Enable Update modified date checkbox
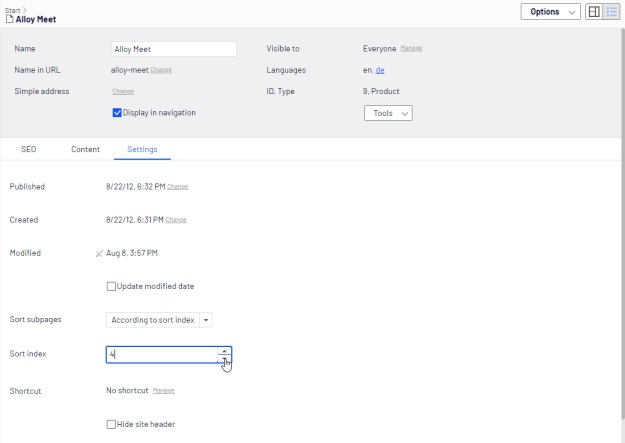This screenshot has width=625, height=443. click(x=111, y=286)
